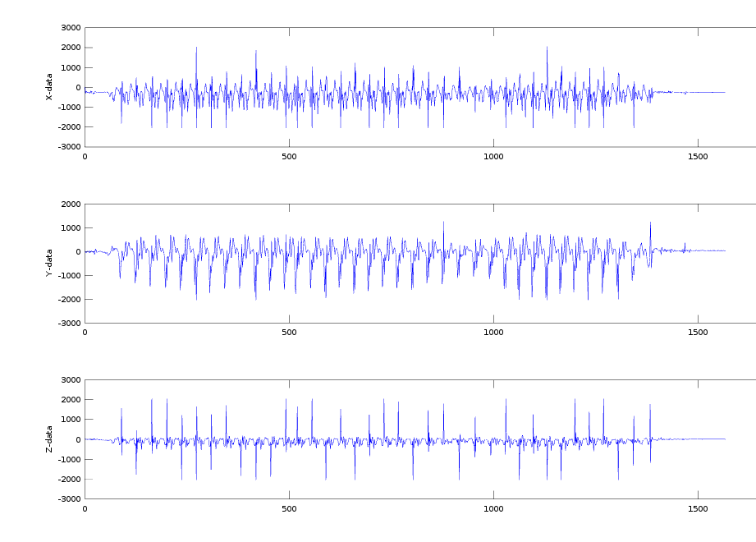Select the Z-data waveform plot area
The image size is (756, 542).
point(420,439)
